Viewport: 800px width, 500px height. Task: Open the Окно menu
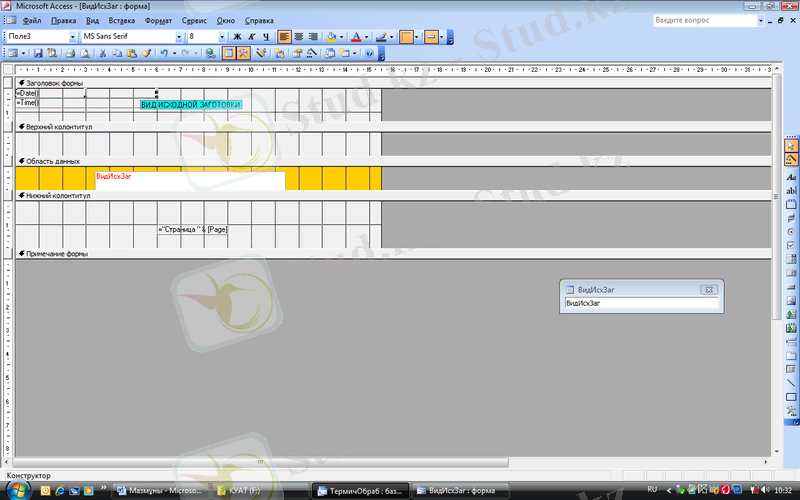pos(226,21)
